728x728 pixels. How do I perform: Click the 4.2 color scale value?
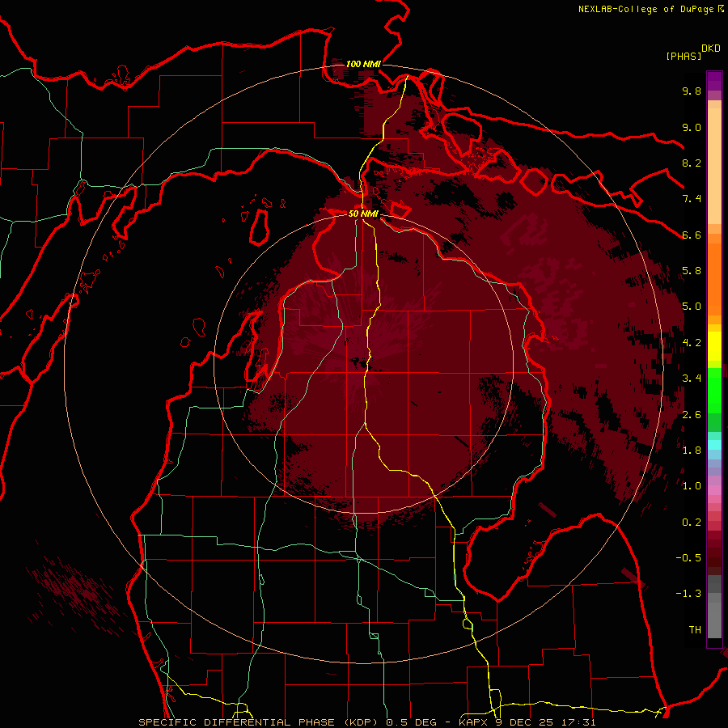(692, 343)
